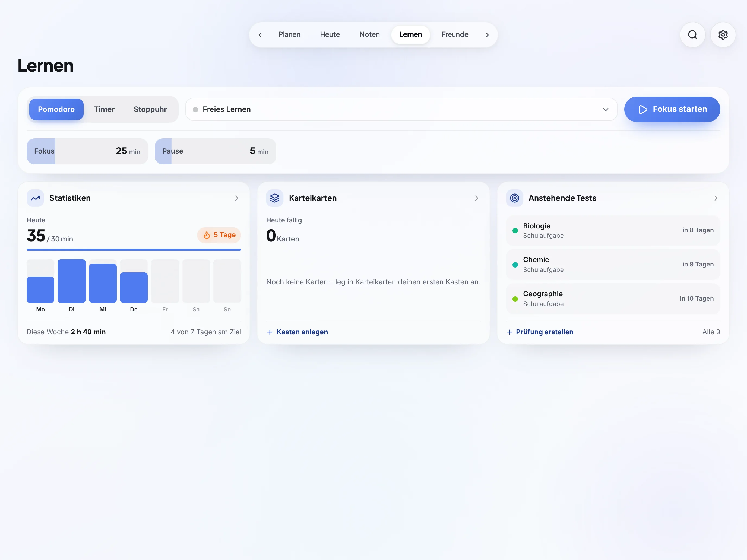The width and height of the screenshot is (747, 560).
Task: Go to the Planen tab
Action: (x=289, y=34)
